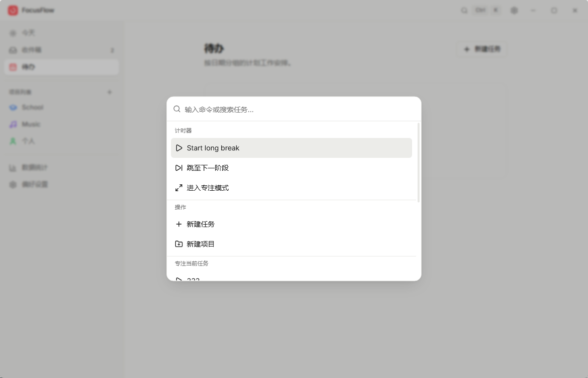Click the title bar search icon
The image size is (588, 378).
(464, 10)
